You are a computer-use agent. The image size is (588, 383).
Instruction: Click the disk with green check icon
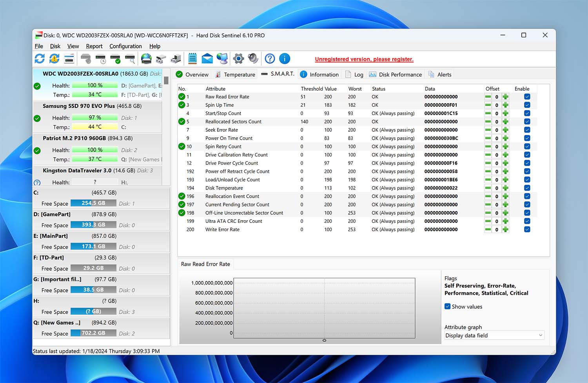pos(115,59)
